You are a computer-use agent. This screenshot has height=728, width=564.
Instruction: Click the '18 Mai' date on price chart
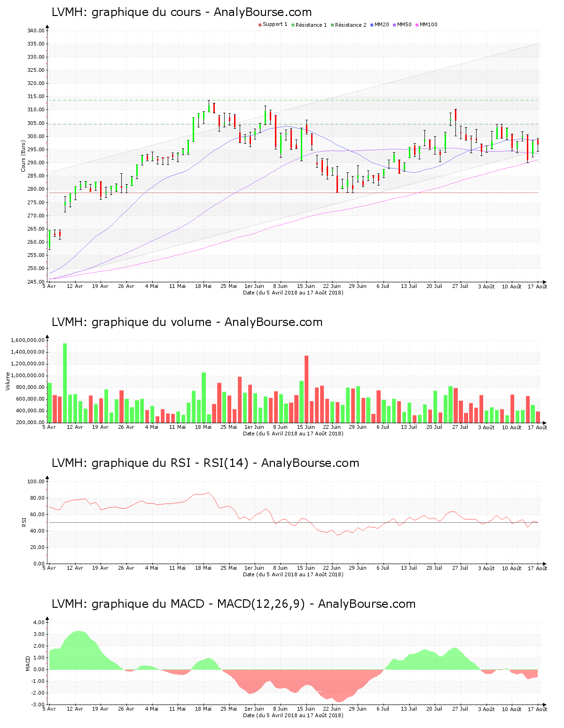[203, 286]
